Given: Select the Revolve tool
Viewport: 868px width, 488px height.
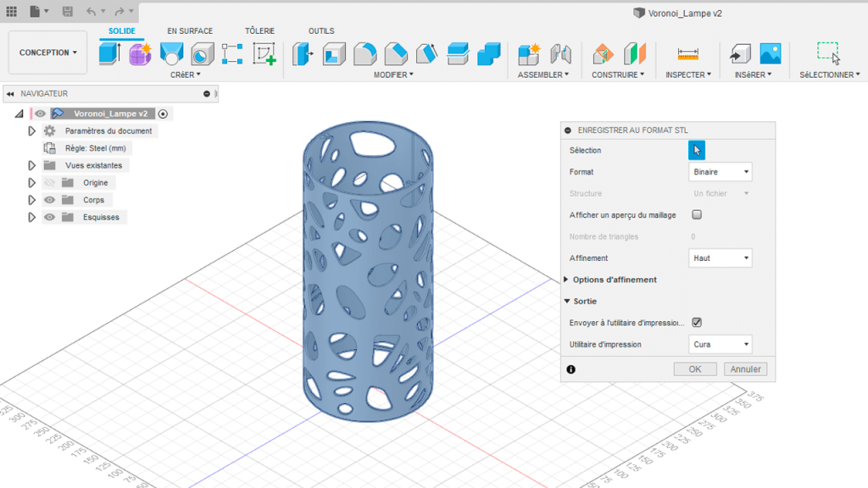Looking at the screenshot, I should [171, 54].
